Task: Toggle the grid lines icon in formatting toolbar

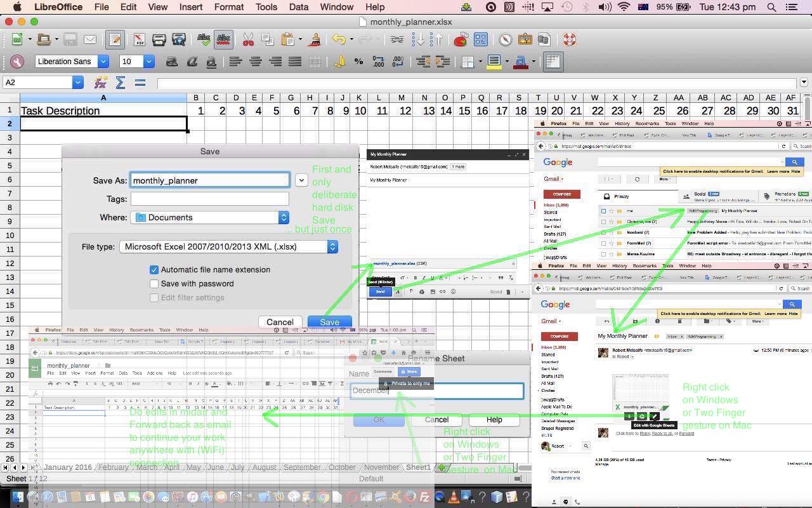Action: point(553,62)
